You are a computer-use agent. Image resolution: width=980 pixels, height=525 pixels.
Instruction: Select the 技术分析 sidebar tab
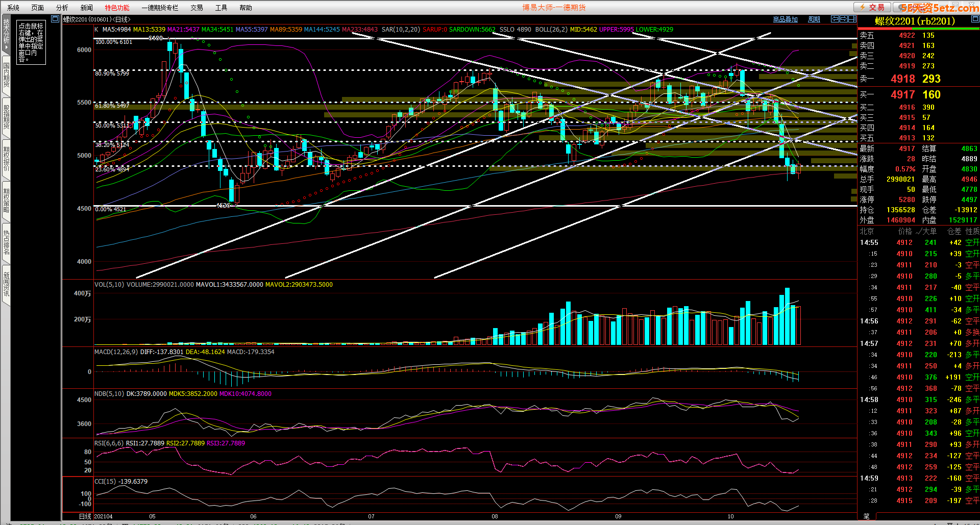6,35
